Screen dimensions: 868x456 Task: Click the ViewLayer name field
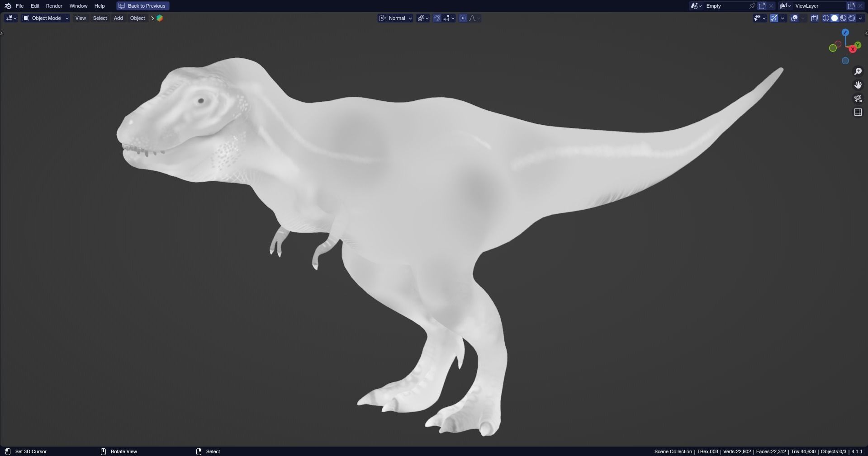pos(820,6)
